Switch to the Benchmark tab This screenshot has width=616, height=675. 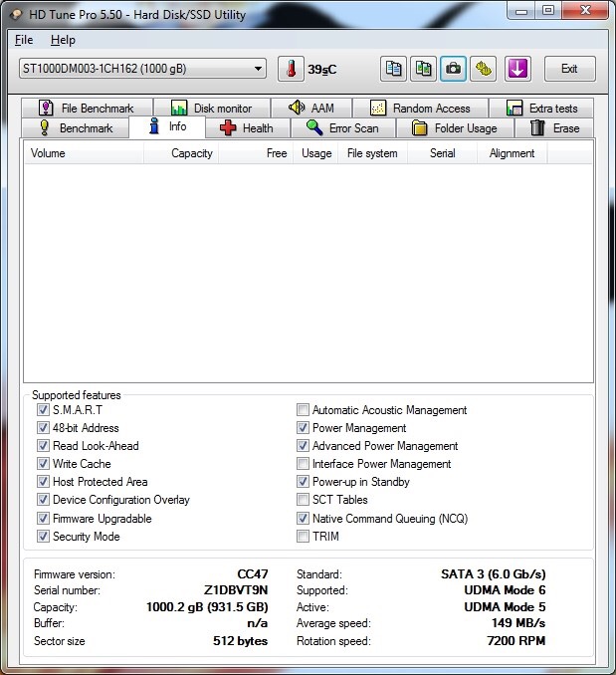click(x=75, y=127)
